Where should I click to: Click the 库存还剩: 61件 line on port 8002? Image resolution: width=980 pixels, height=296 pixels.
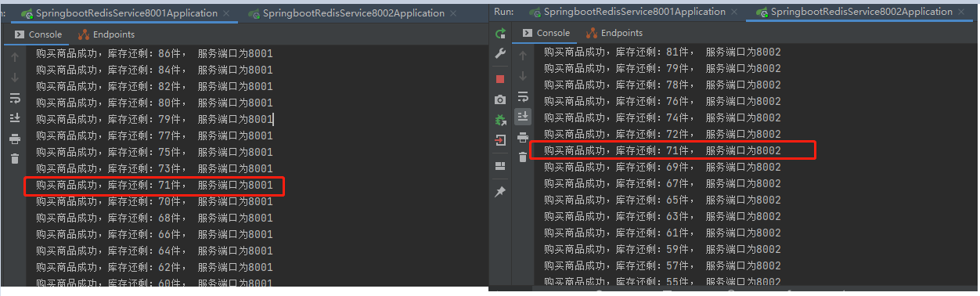[x=662, y=233]
